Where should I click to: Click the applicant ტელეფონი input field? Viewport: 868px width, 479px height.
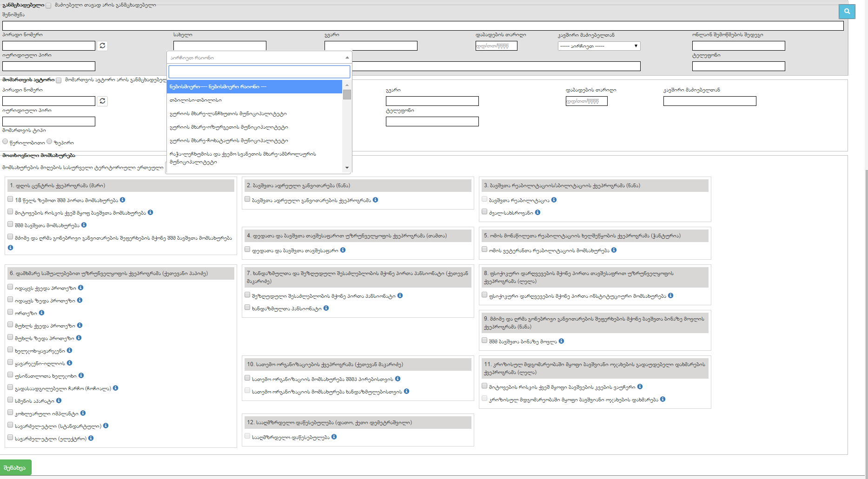pos(738,66)
